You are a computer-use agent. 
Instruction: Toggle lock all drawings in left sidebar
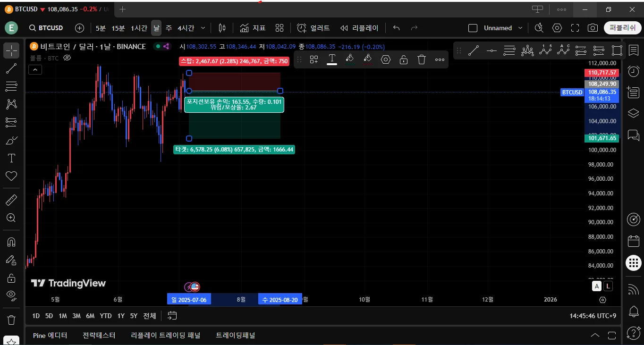click(11, 278)
